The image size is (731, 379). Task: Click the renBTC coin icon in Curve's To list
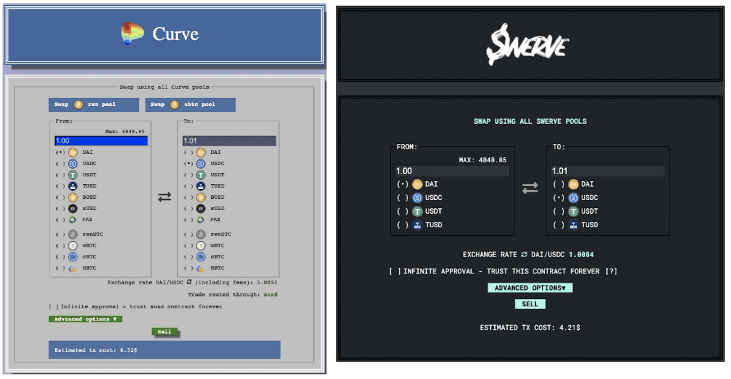pyautogui.click(x=200, y=234)
